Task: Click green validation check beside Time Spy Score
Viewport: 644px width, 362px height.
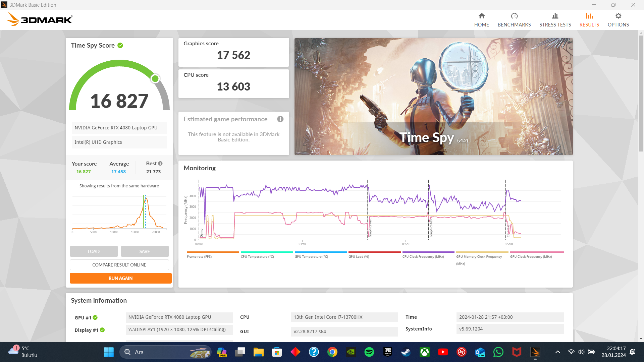Action: click(x=120, y=46)
